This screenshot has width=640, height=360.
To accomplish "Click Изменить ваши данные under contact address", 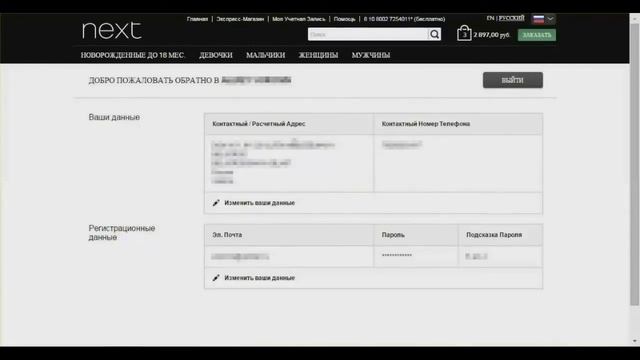I will click(x=259, y=203).
